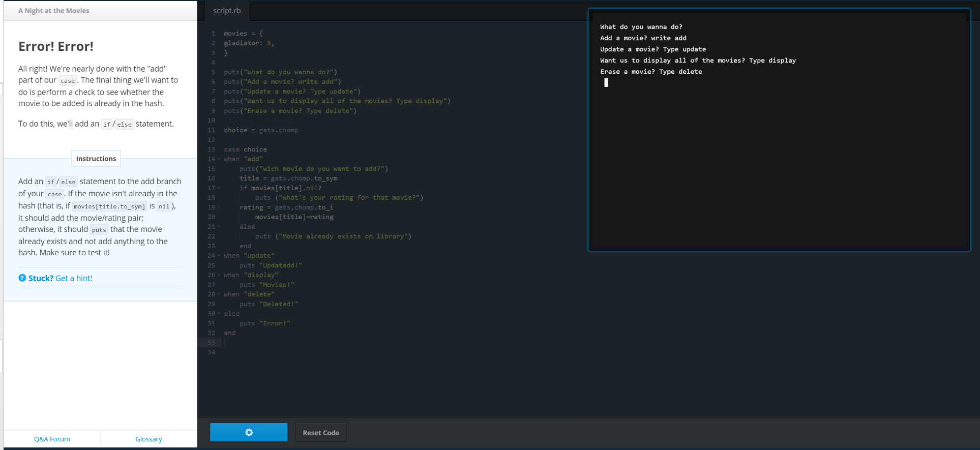980x450 pixels.
Task: Collapse the else fold arrow on line 30
Action: point(219,314)
